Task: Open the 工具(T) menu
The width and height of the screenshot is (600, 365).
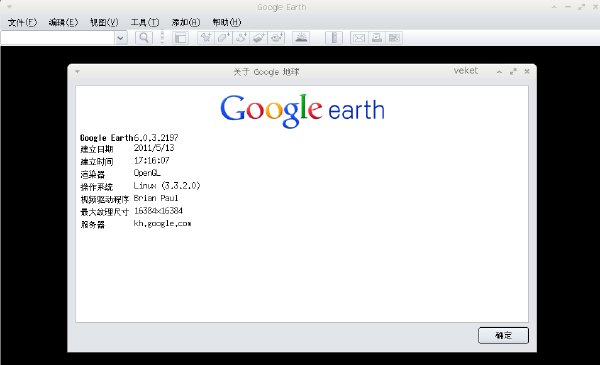Action: pos(145,22)
